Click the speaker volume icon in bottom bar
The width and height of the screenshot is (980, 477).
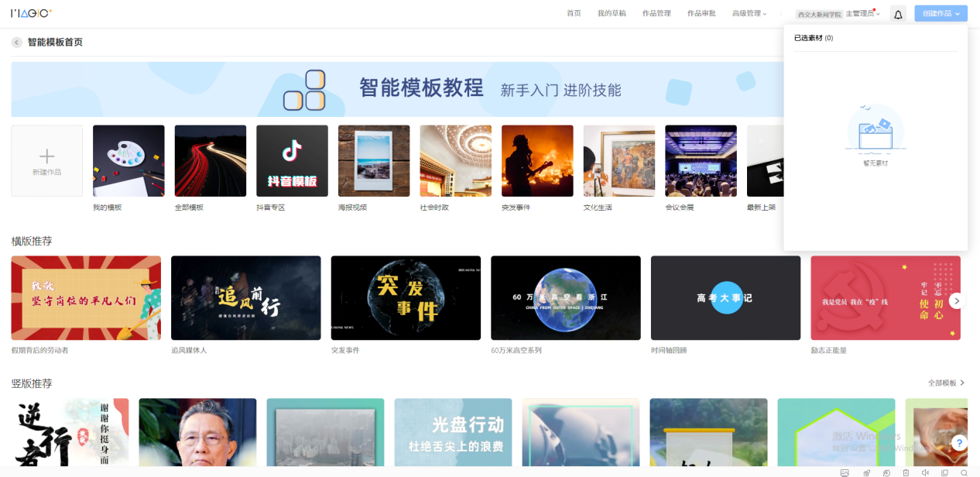(925, 472)
